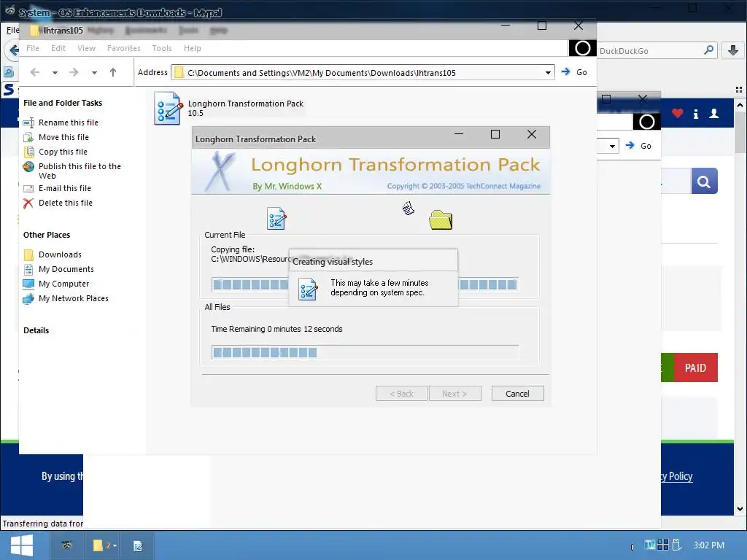This screenshot has width=747, height=560.
Task: Select Longhorn Transformation Pack 10.5 file icon
Action: tap(168, 109)
